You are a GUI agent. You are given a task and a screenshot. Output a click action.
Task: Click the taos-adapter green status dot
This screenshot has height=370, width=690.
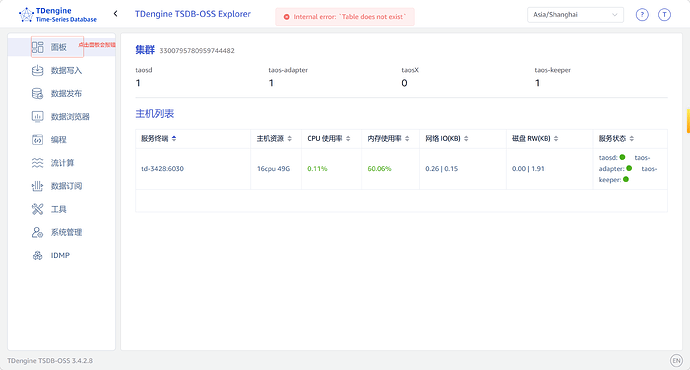point(629,168)
